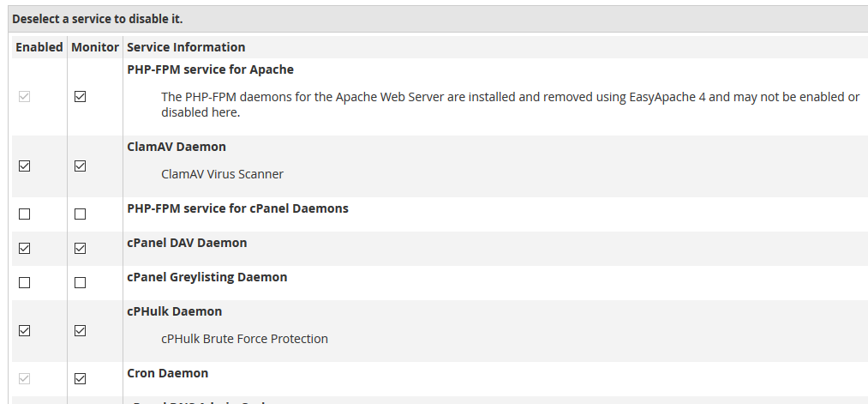Disable the cPHulk Daemon service
Viewport: 868px width, 404px height.
tap(24, 331)
